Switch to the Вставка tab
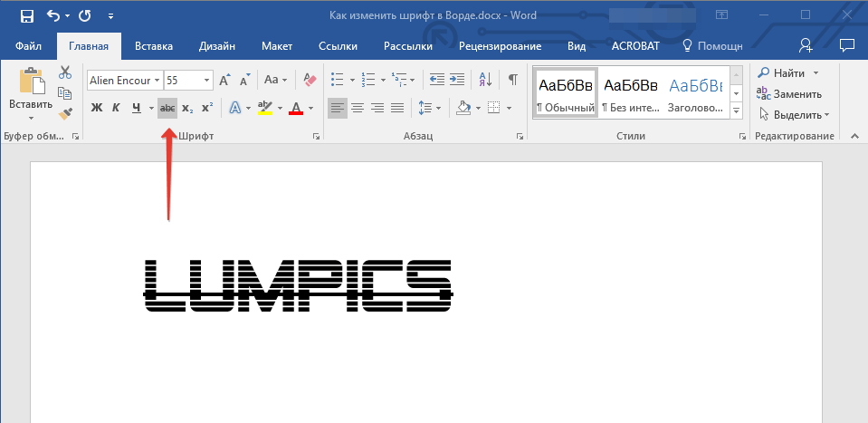Image resolution: width=868 pixels, height=423 pixels. click(154, 46)
